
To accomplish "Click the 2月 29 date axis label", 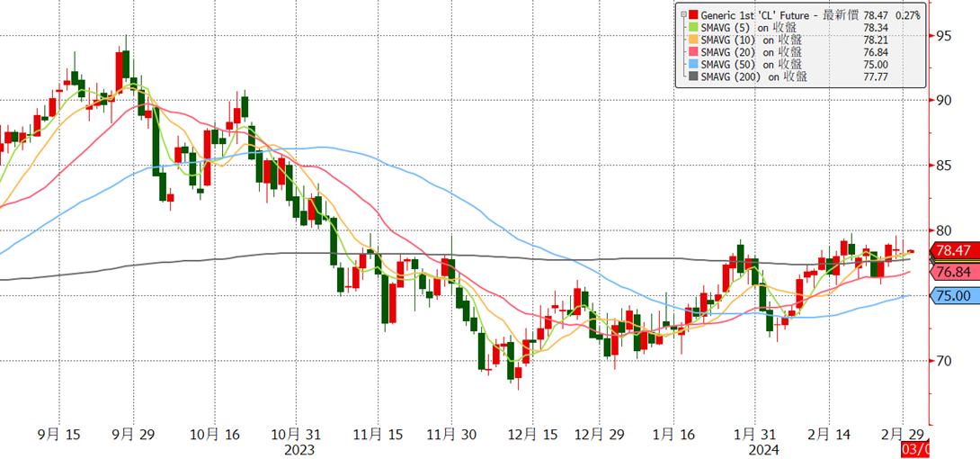I will click(904, 435).
